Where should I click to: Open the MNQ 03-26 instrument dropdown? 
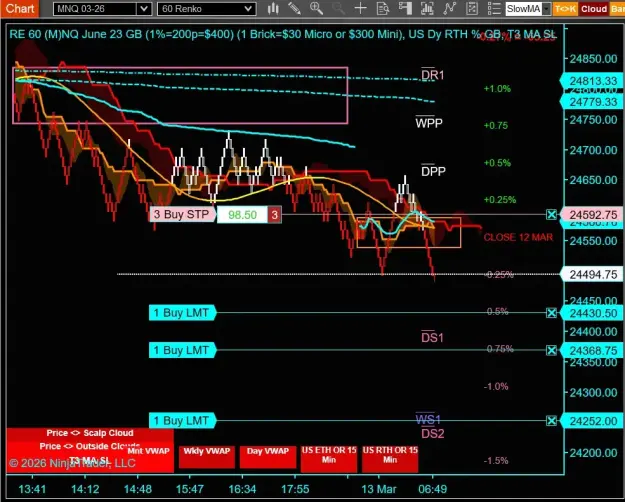(x=143, y=9)
